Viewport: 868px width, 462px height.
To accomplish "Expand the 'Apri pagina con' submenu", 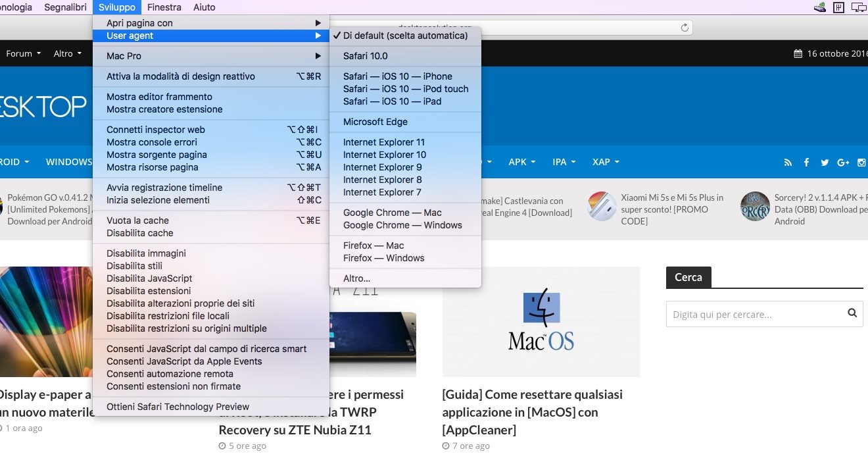I will (x=211, y=23).
